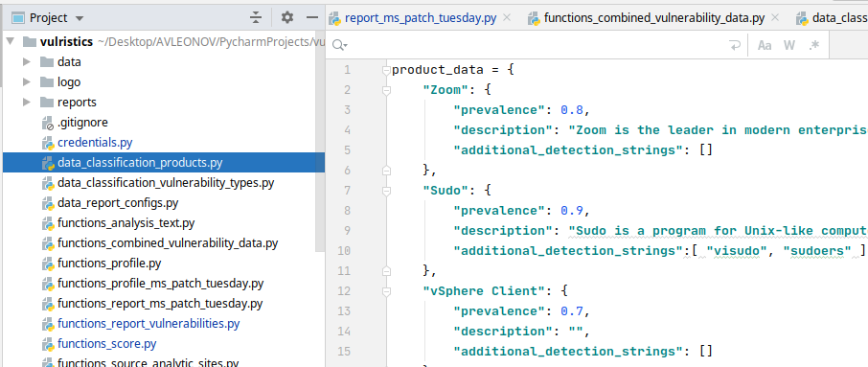
Task: Click fold end marker on line 6
Action: [x=386, y=170]
